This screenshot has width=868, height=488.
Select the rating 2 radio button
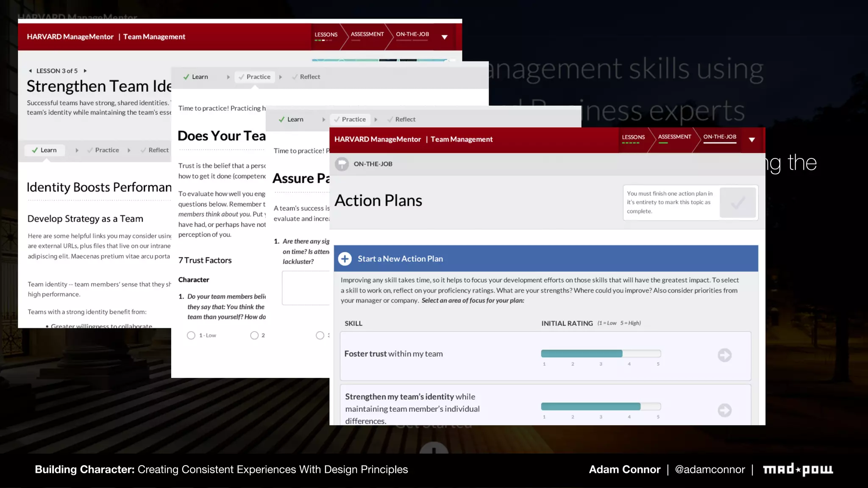pyautogui.click(x=254, y=335)
